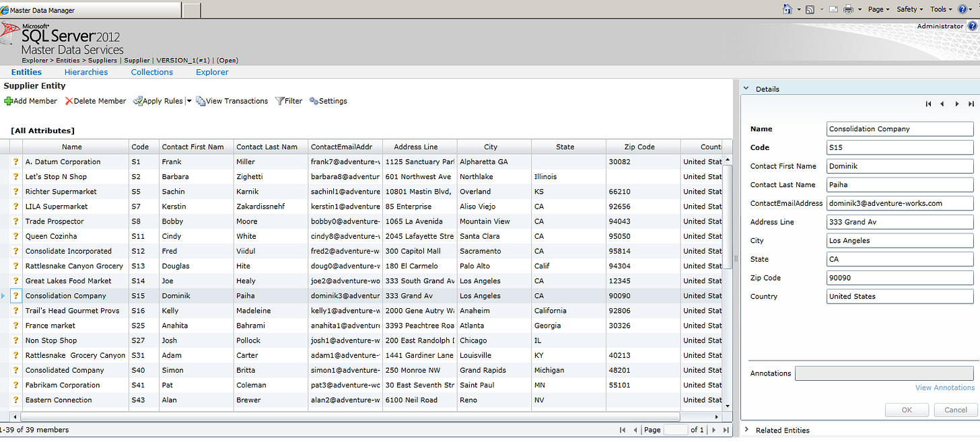
Task: Go to previous page of grid
Action: coord(635,430)
